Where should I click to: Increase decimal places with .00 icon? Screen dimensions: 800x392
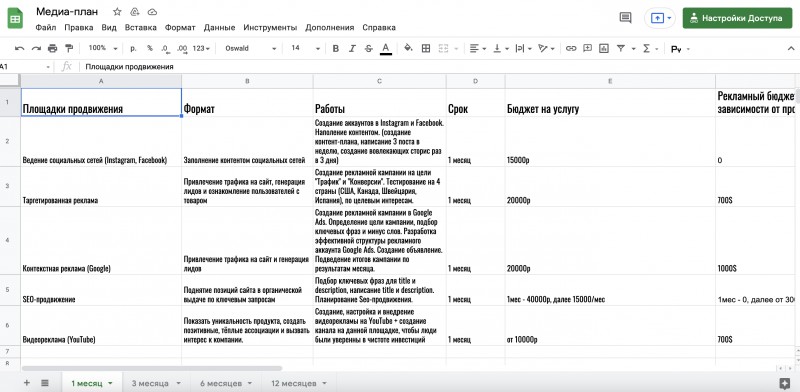[182, 48]
